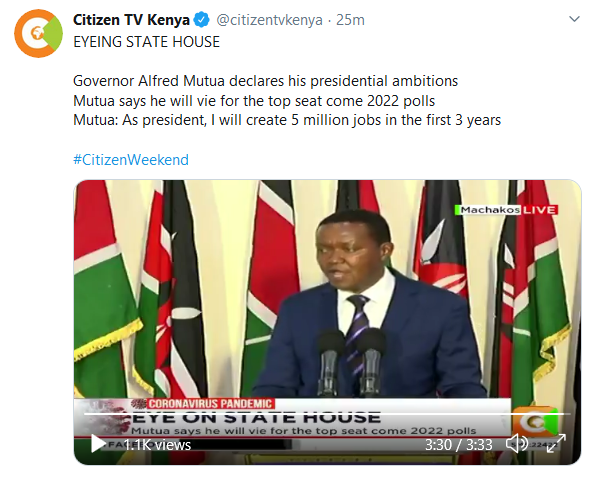Seek on the video progress bar
This screenshot has height=478, width=597.
coord(327,414)
